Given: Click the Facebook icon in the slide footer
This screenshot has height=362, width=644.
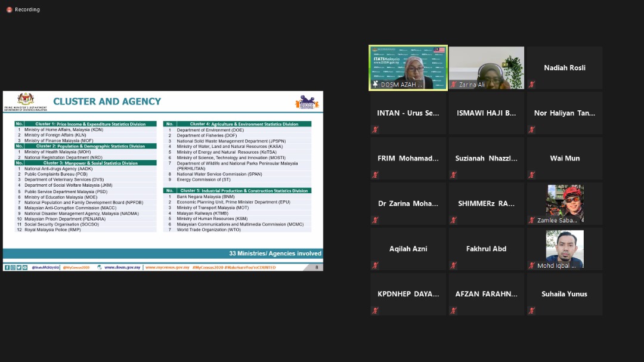Looking at the screenshot, I should coord(7,268).
